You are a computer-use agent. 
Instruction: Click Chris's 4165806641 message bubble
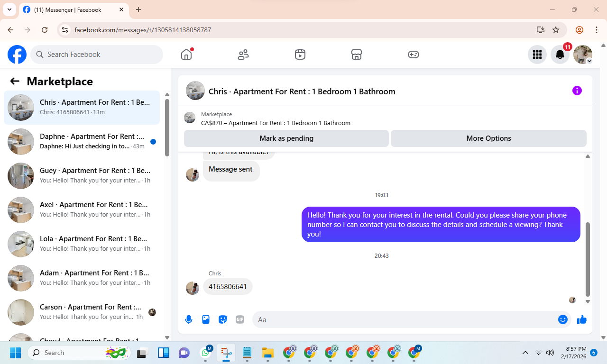pos(228,287)
